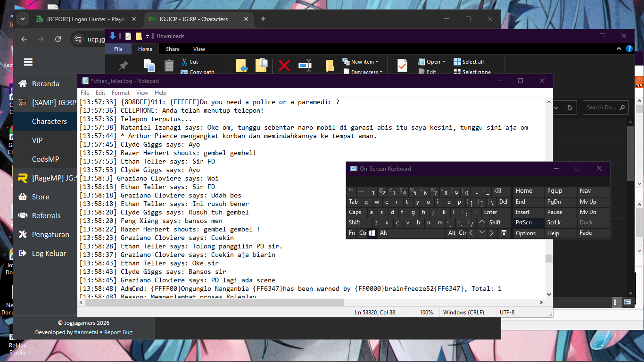Open the Roblox Studio desktop icon
This screenshot has width=644, height=362.
17,345
